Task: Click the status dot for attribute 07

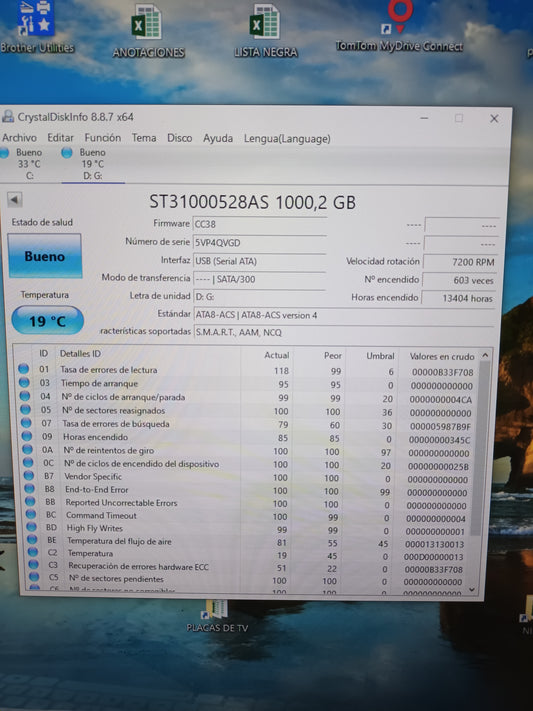Action: pyautogui.click(x=26, y=423)
